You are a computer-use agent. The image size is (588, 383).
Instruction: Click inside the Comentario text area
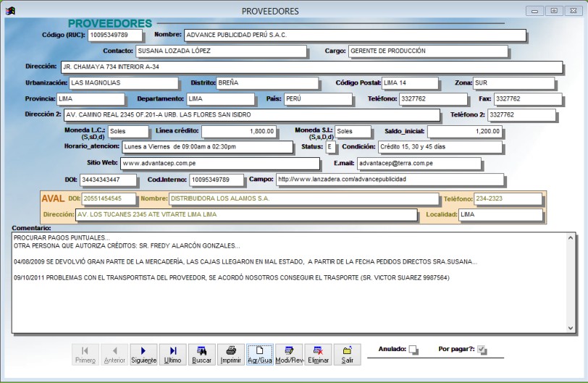coord(289,282)
